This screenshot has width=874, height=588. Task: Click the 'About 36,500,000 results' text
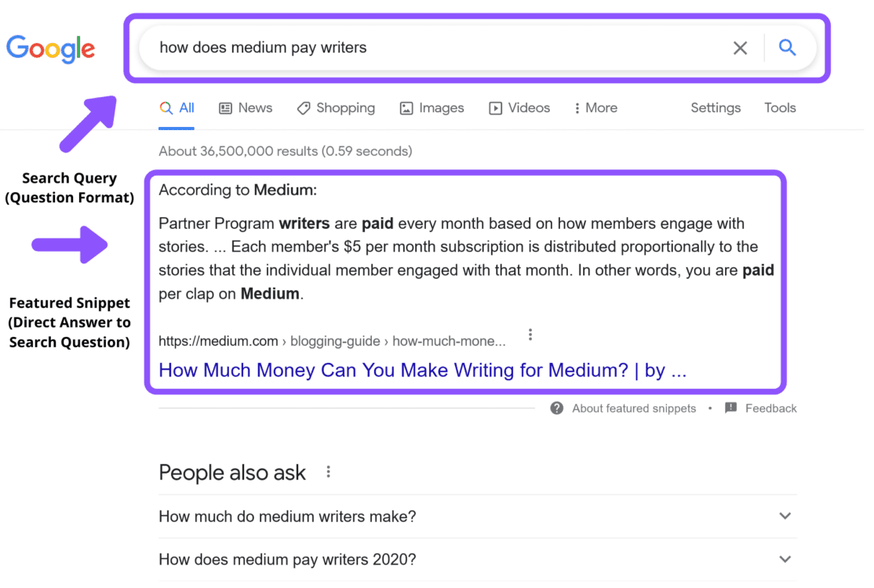[x=286, y=151]
